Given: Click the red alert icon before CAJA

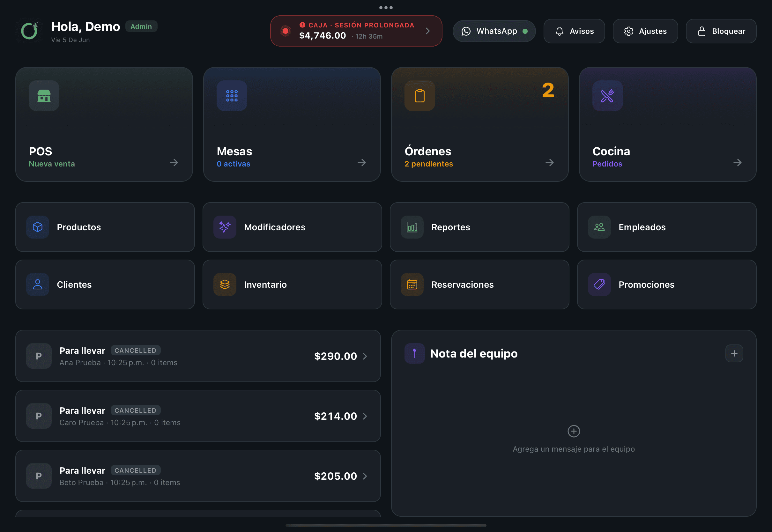Looking at the screenshot, I should [302, 25].
